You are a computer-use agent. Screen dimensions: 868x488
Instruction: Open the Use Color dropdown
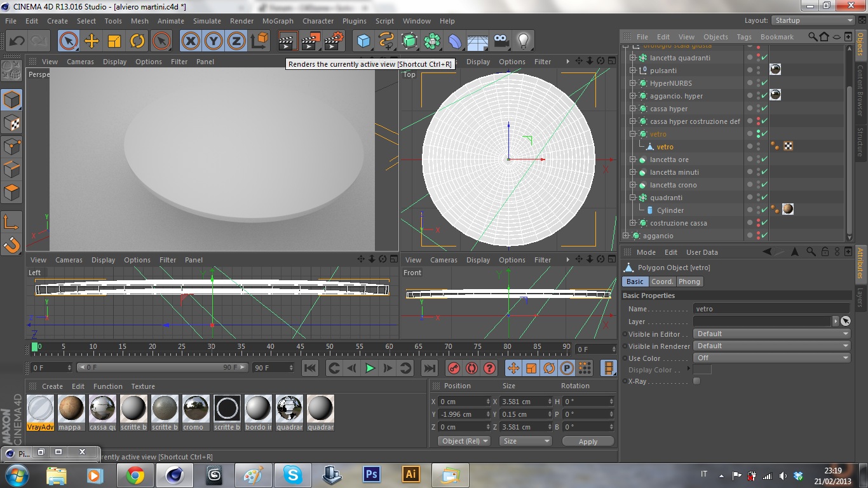click(771, 358)
